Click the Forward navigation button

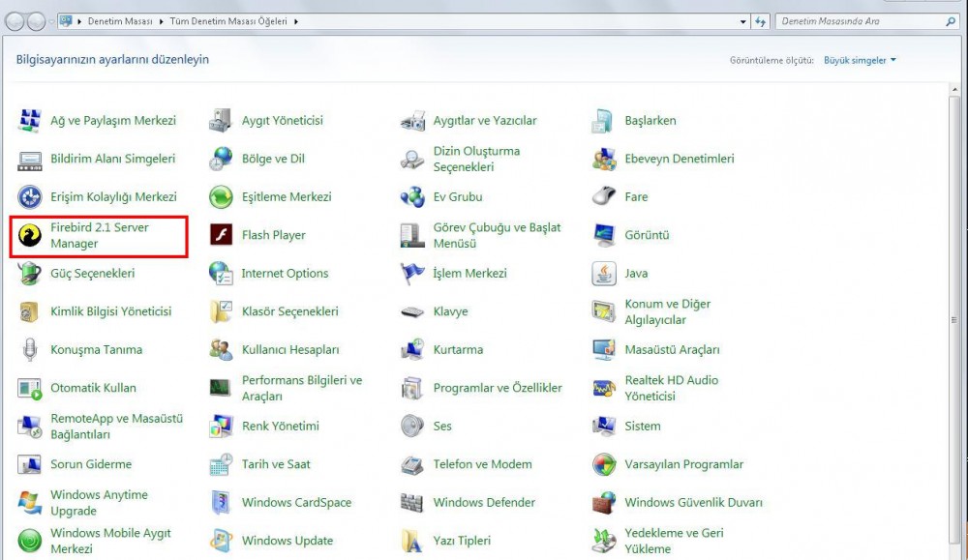[x=37, y=21]
